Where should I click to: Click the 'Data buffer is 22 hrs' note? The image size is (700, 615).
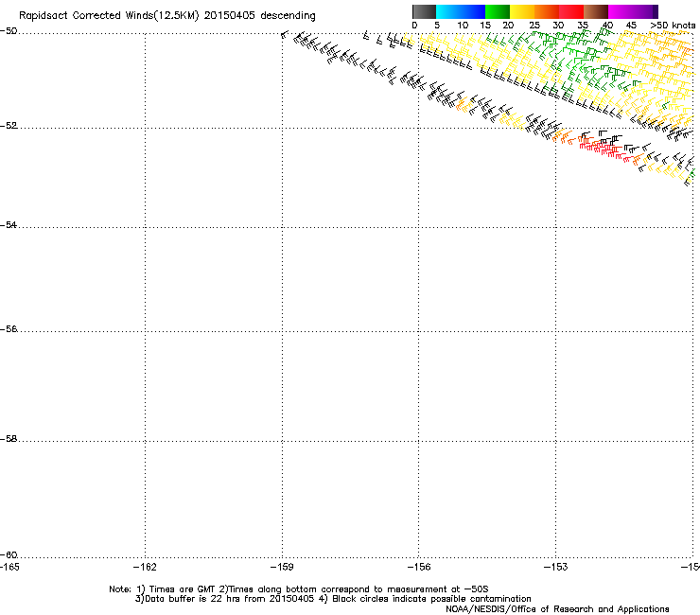[x=225, y=599]
